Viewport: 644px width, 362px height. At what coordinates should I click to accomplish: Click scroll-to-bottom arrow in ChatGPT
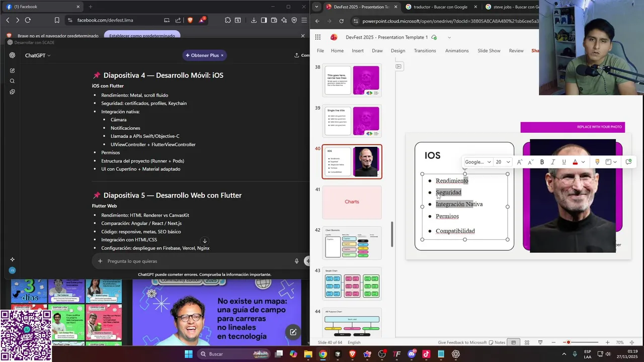pyautogui.click(x=204, y=241)
